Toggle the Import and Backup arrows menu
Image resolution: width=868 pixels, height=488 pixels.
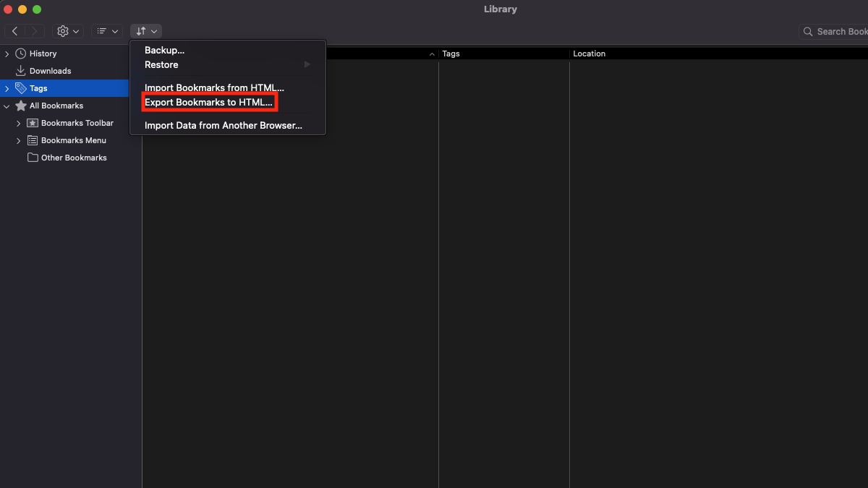pos(146,31)
